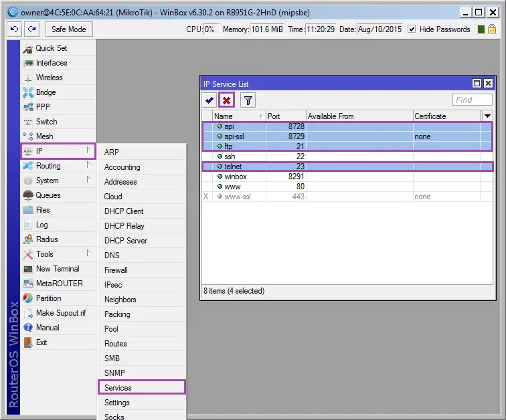Image resolution: width=506 pixels, height=420 pixels.
Task: Toggle the Hide Passwords checkbox
Action: tap(412, 29)
